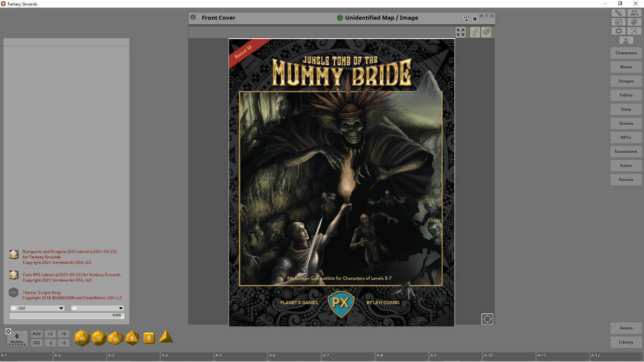Viewport: 644px width, 362px height.
Task: Click the OOG chat button
Action: point(116,315)
